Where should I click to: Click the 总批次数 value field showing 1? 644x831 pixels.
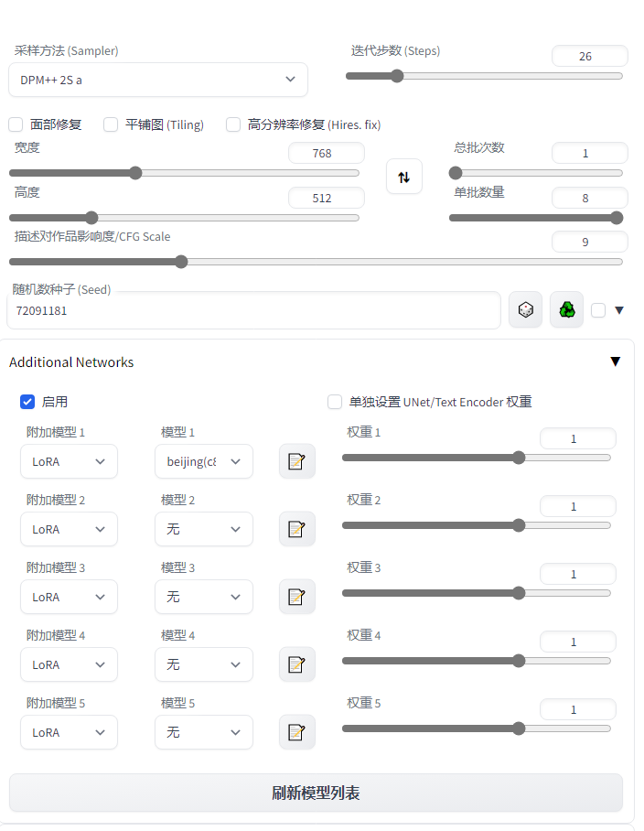[x=589, y=153]
